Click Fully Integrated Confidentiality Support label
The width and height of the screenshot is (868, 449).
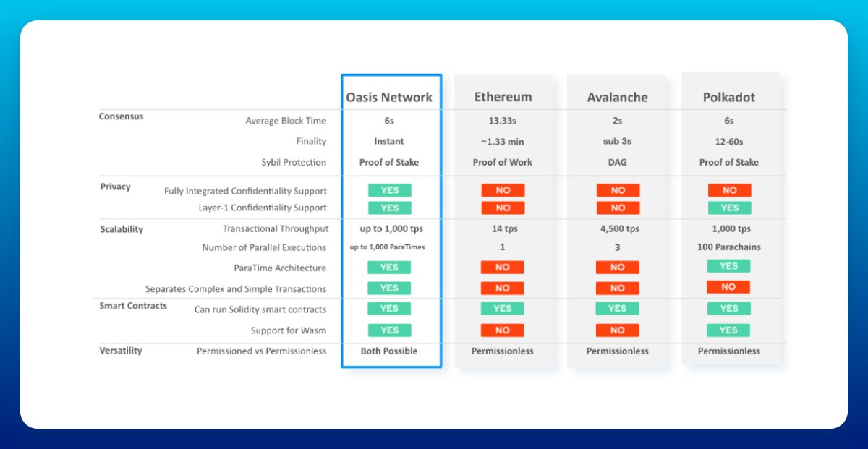(245, 191)
